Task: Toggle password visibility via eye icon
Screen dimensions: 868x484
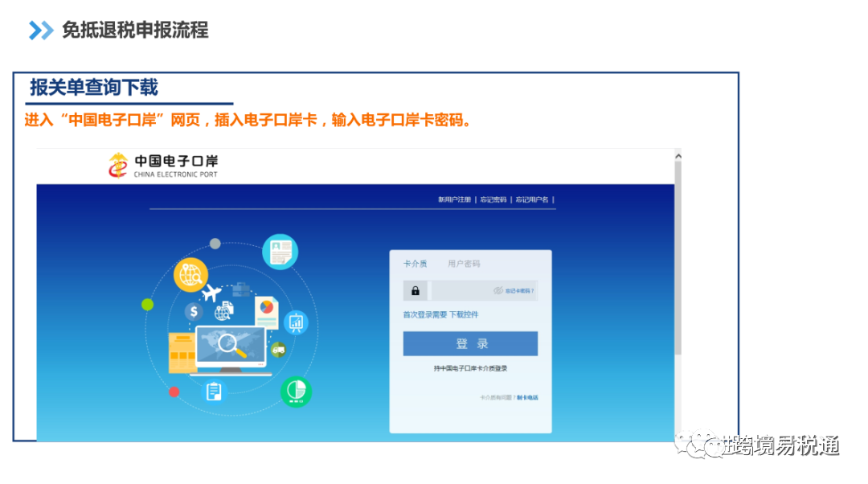Action: point(498,290)
